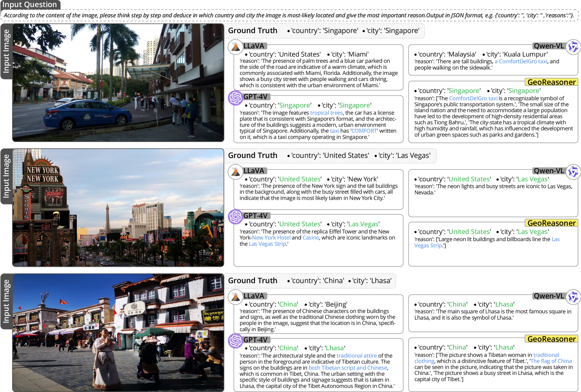Viewport: 581px width, 392px height.
Task: Click 'ComfortDelGro taxi' in GeoReasoner's Singapore reason
Action: click(473, 98)
